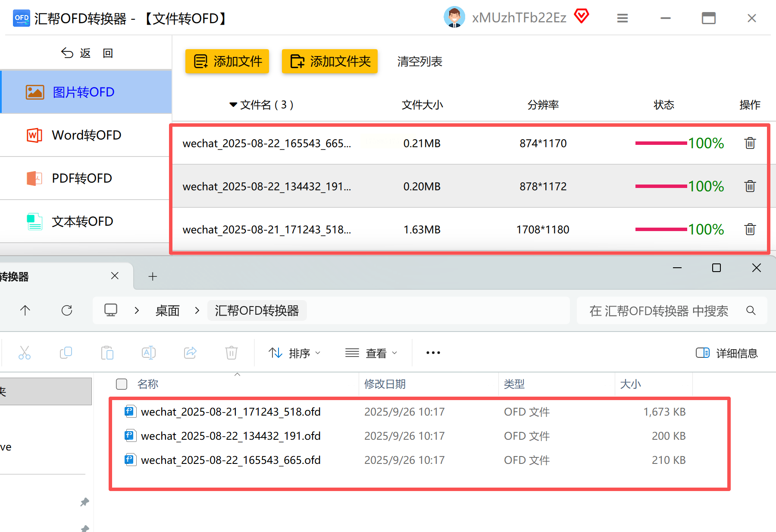The height and width of the screenshot is (532, 776).
Task: Click the Cut scissors icon
Action: pyautogui.click(x=25, y=353)
